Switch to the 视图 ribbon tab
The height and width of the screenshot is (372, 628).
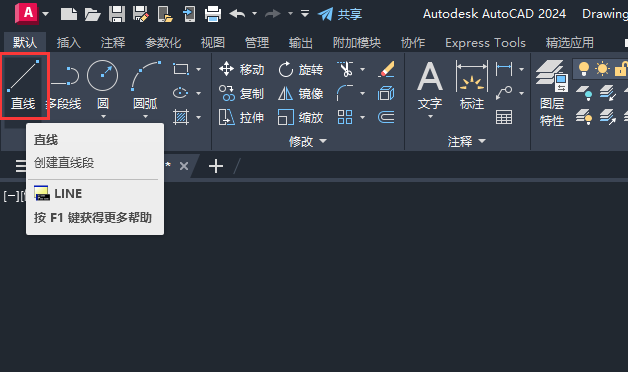pyautogui.click(x=213, y=42)
